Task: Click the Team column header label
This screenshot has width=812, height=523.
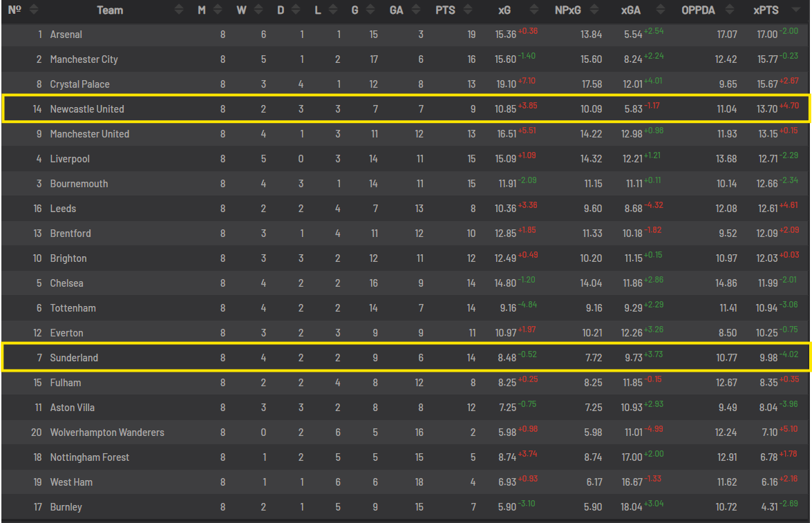Action: (110, 10)
